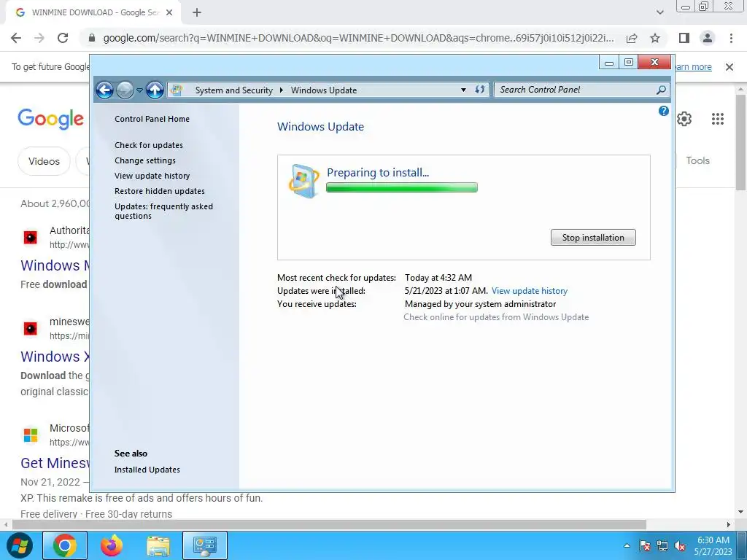Open Windows Explorer from taskbar
This screenshot has width=747, height=560.
(158, 545)
